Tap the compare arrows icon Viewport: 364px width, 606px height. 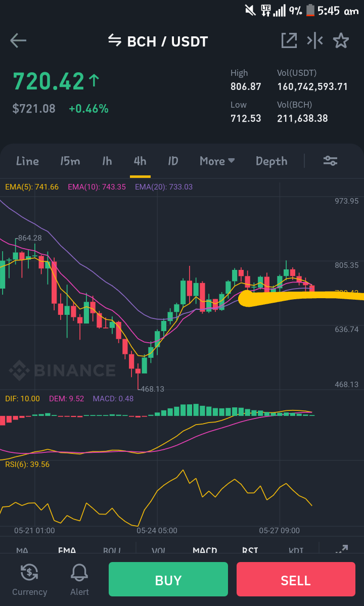315,40
